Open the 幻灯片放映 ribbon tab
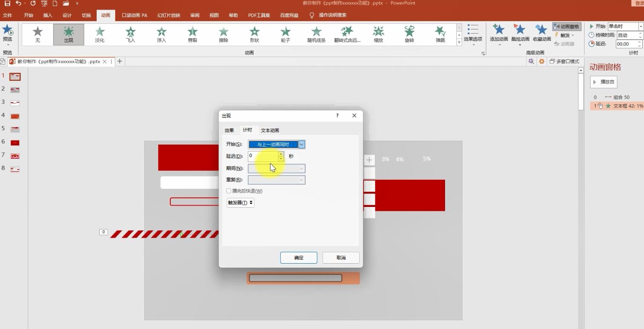 (169, 15)
